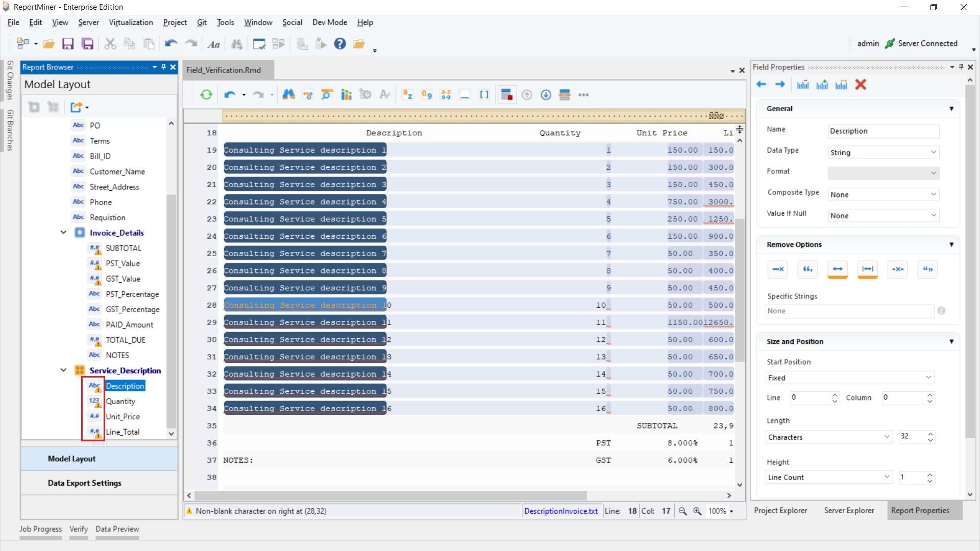
Task: Open the Data Type dropdown
Action: point(883,153)
